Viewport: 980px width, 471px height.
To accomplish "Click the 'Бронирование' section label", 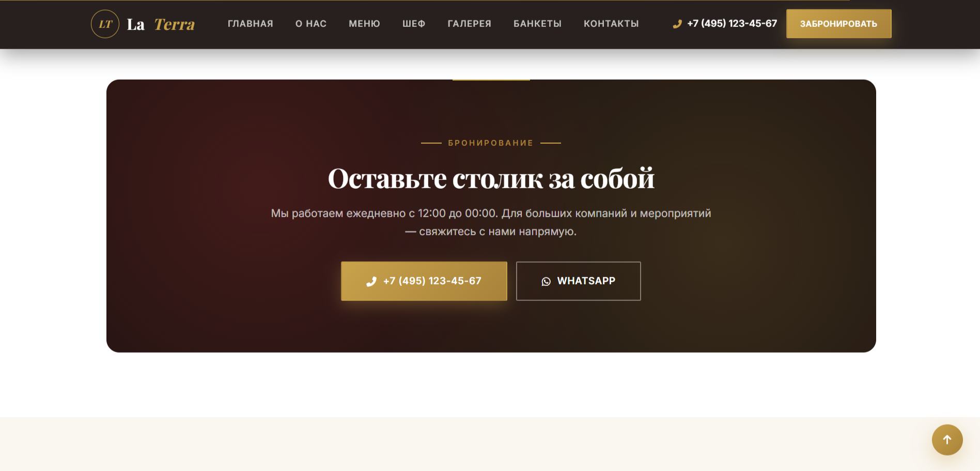I will (491, 143).
